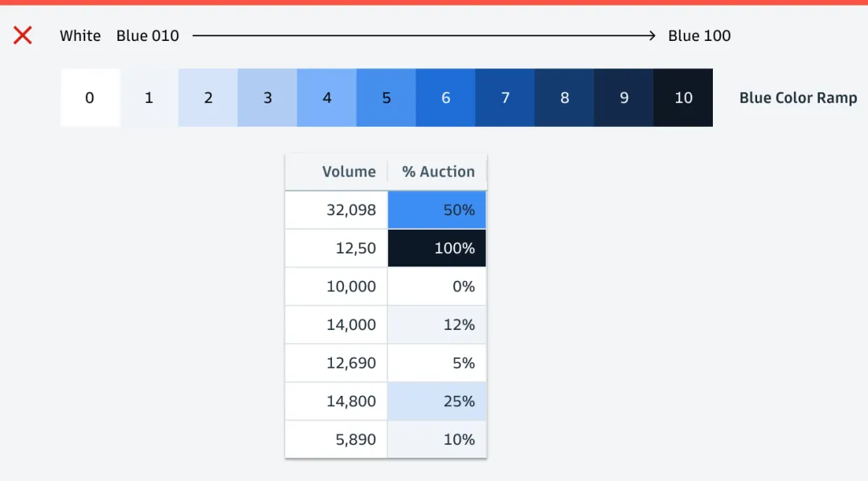Select the white swatch numbered 0
This screenshot has height=481, width=868.
[89, 98]
